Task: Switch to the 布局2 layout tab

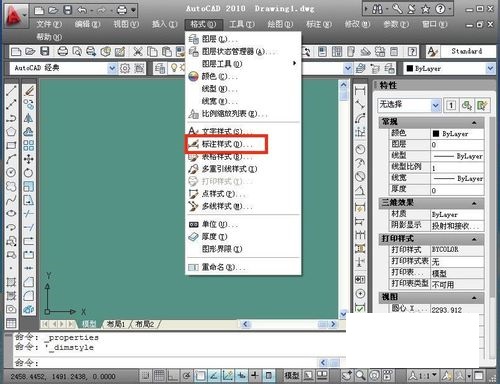Action: click(x=144, y=324)
